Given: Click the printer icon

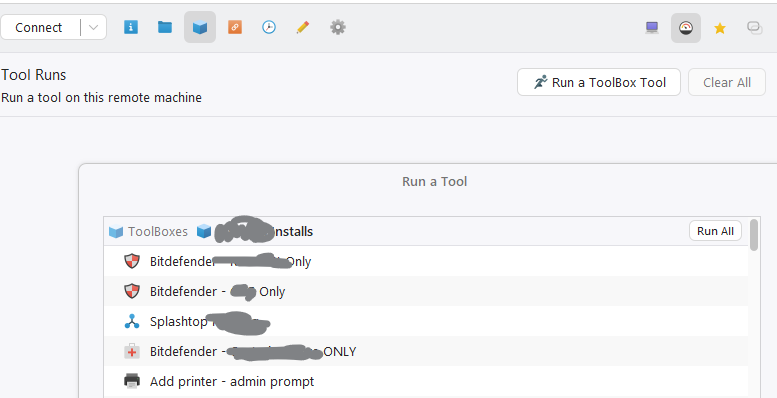Looking at the screenshot, I should click(132, 381).
